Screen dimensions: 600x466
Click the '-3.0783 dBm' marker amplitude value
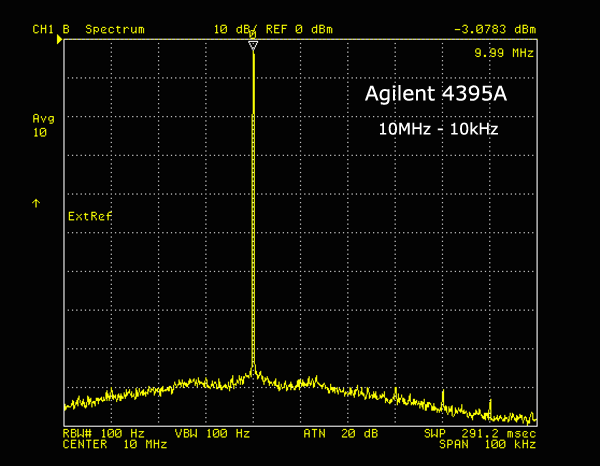(x=495, y=29)
